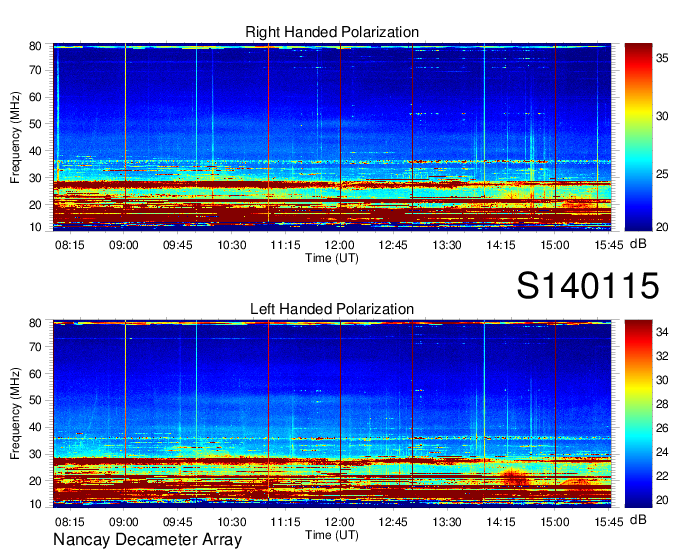Click 10 MHz tick on Right Handed frequency axis
Screen dimensions: 680x552
tap(35, 227)
